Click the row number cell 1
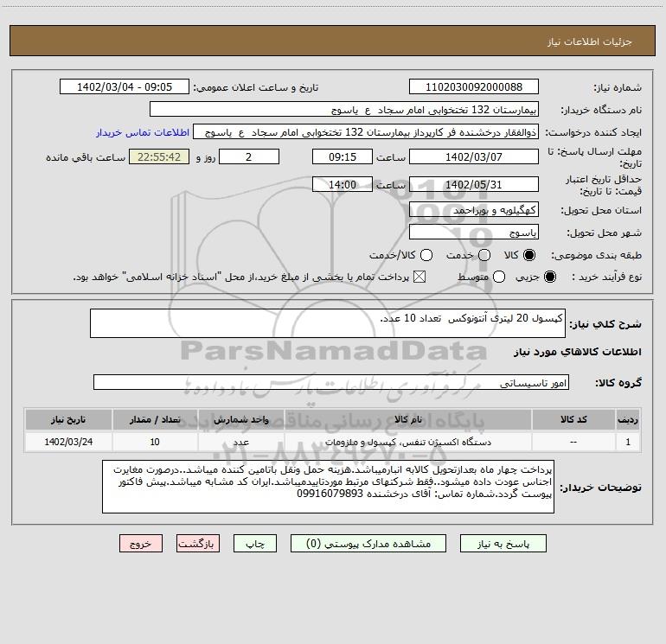This screenshot has width=666, height=644. click(x=628, y=442)
